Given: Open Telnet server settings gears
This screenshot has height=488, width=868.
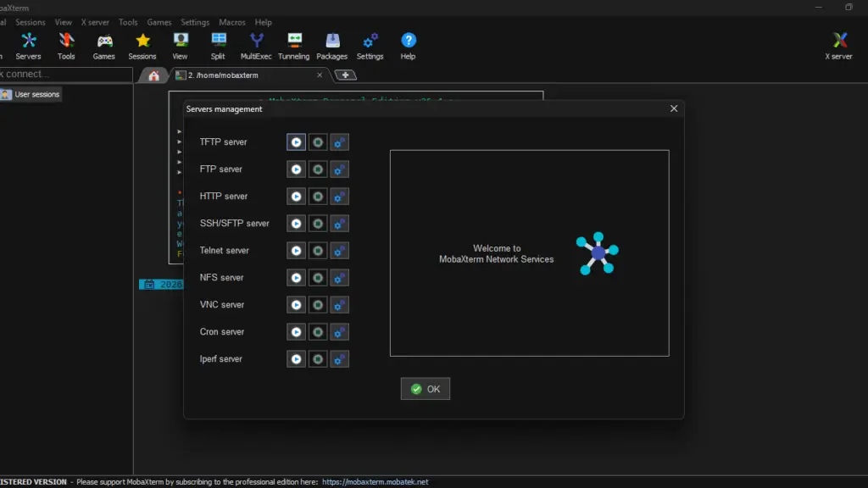Looking at the screenshot, I should pos(339,251).
